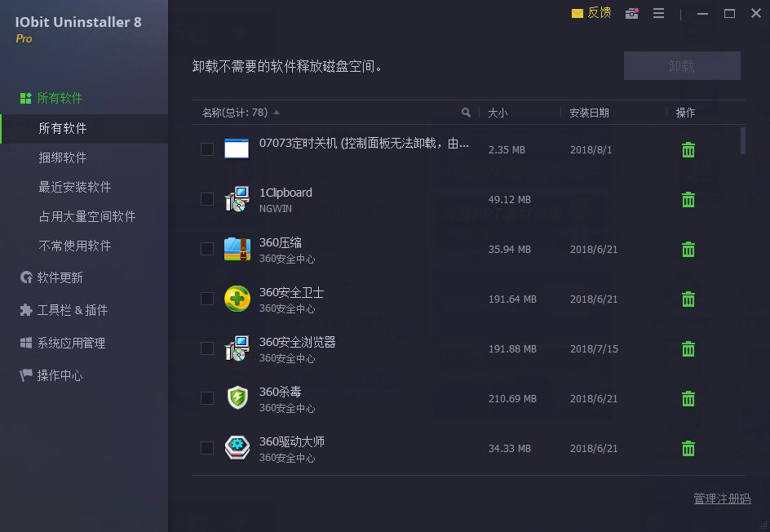Click the 软件更新 refresh icon
This screenshot has height=532, width=770.
[x=26, y=277]
